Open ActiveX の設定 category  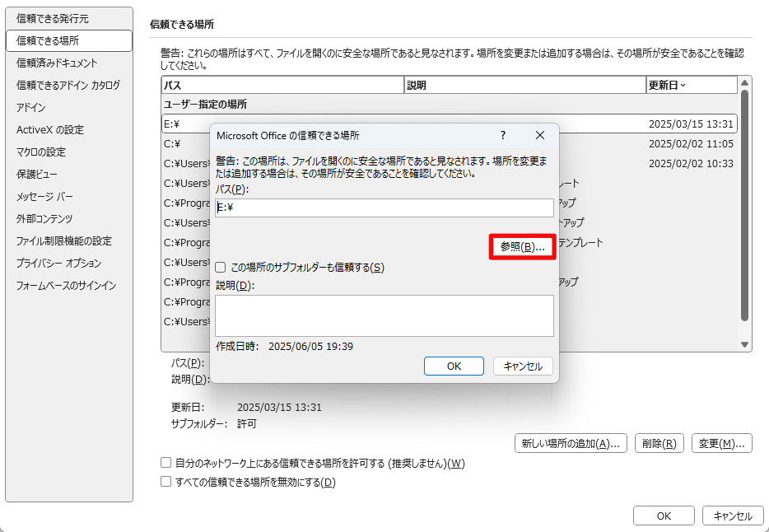pyautogui.click(x=50, y=130)
